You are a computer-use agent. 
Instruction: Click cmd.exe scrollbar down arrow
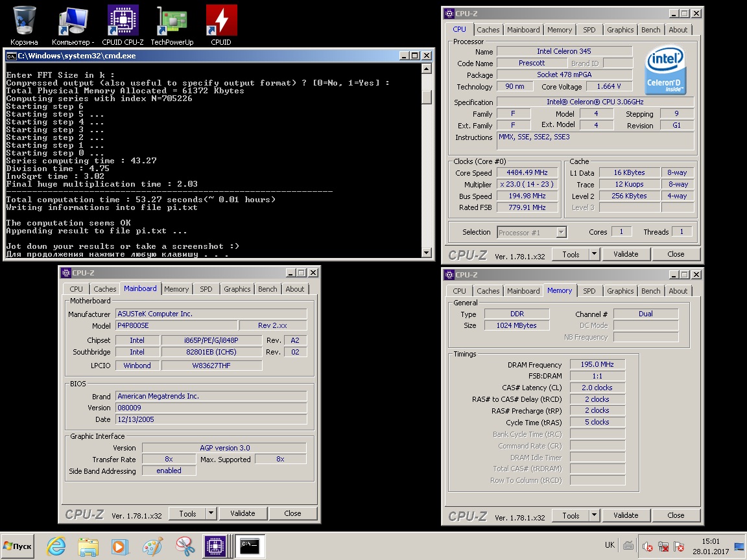point(427,253)
